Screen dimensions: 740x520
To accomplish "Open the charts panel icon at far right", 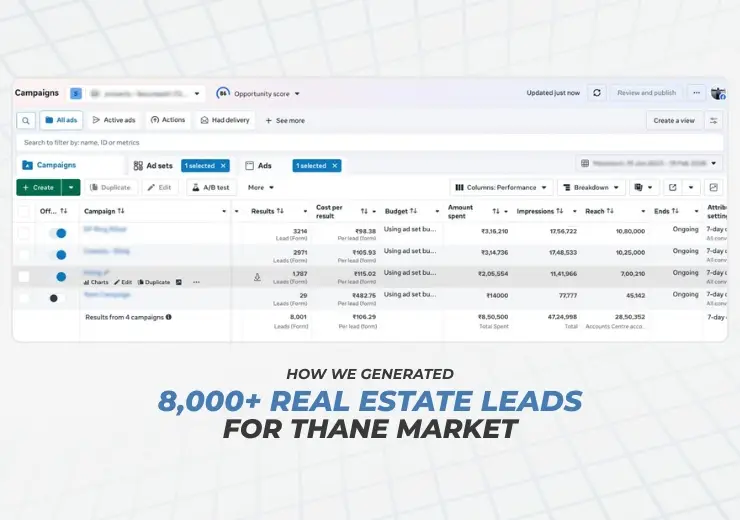I will point(714,187).
